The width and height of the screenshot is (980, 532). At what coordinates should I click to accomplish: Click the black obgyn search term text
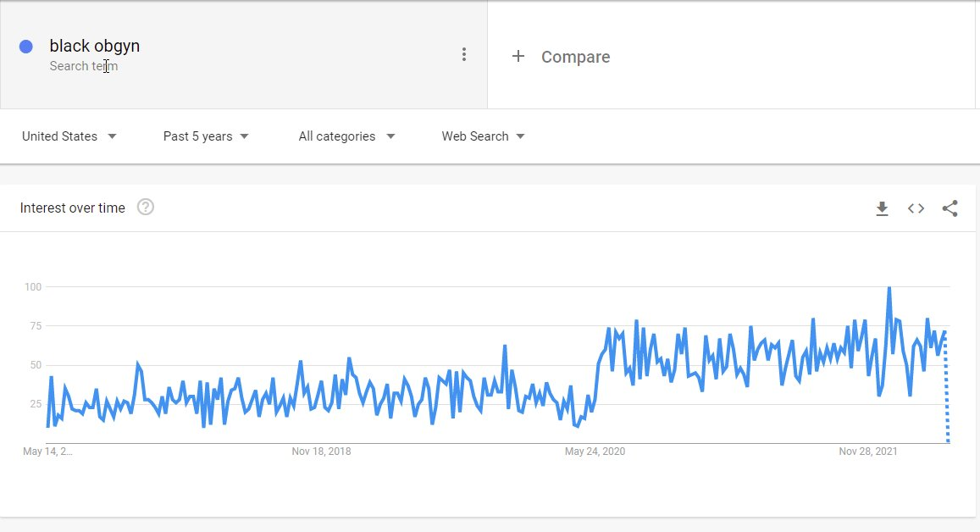click(94, 46)
